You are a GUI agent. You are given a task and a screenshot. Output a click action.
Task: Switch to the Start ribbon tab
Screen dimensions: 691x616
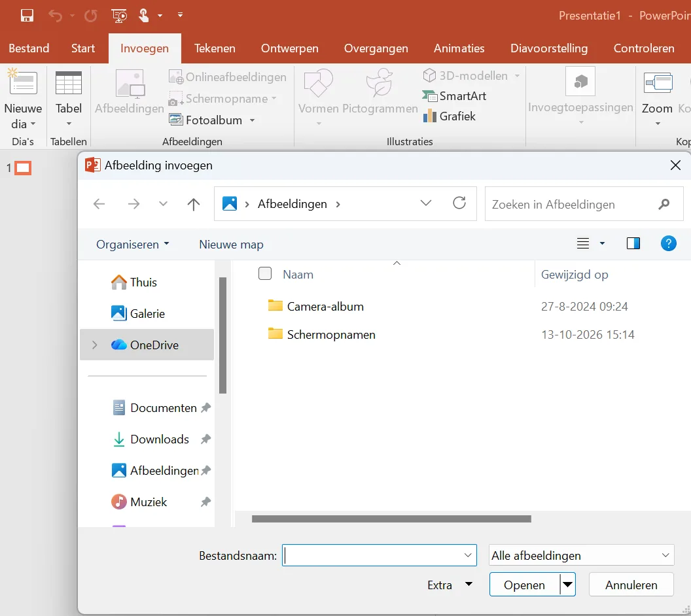pyautogui.click(x=83, y=48)
